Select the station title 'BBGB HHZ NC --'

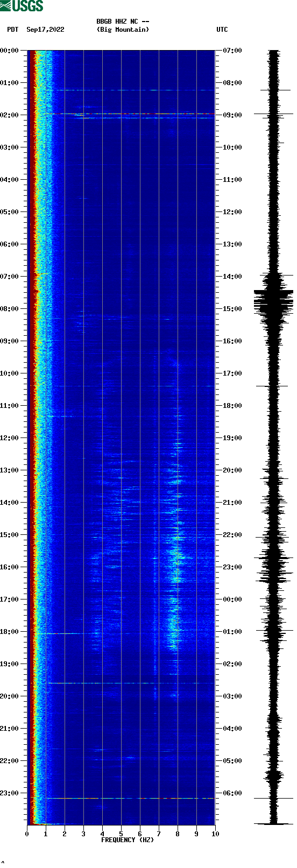click(x=123, y=22)
